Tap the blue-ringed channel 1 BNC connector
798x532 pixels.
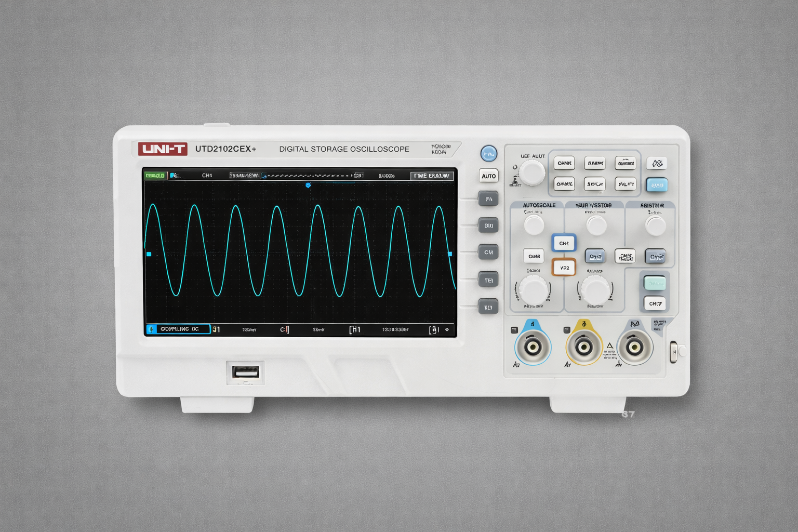tap(533, 347)
